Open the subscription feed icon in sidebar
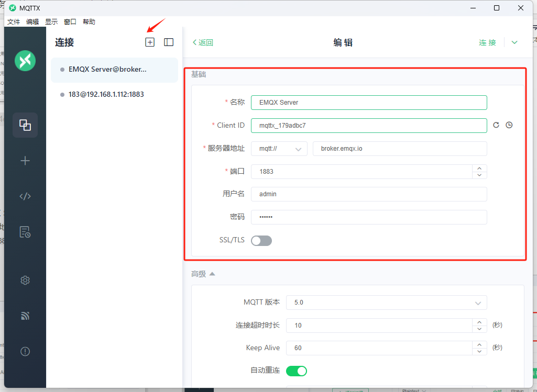The height and width of the screenshot is (392, 537). point(25,316)
